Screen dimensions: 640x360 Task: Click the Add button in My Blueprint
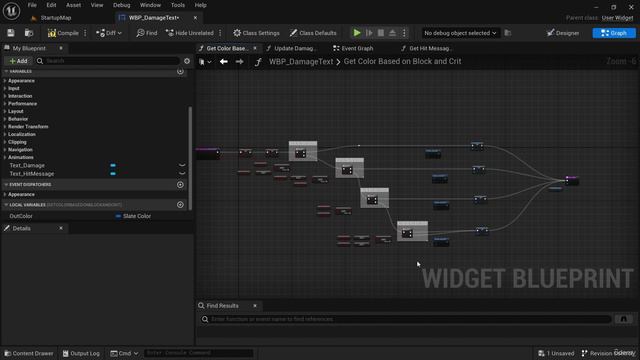[x=18, y=61]
